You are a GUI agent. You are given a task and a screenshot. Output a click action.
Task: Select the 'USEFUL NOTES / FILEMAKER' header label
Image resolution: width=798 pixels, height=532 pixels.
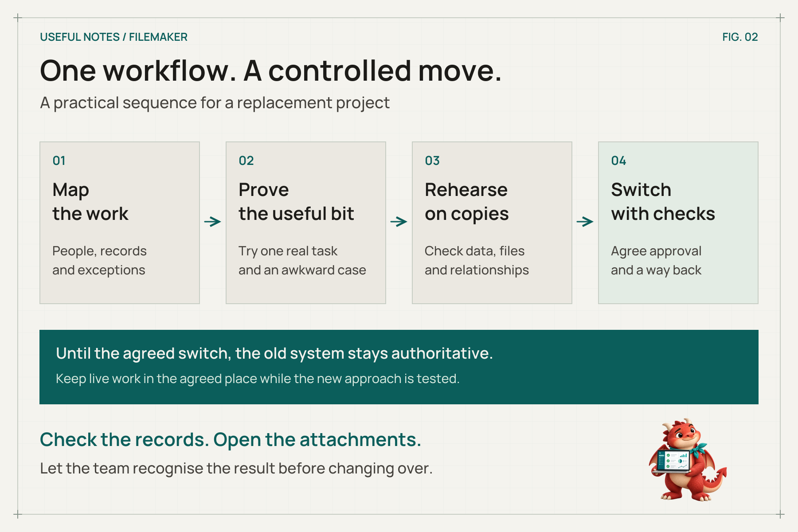[113, 37]
